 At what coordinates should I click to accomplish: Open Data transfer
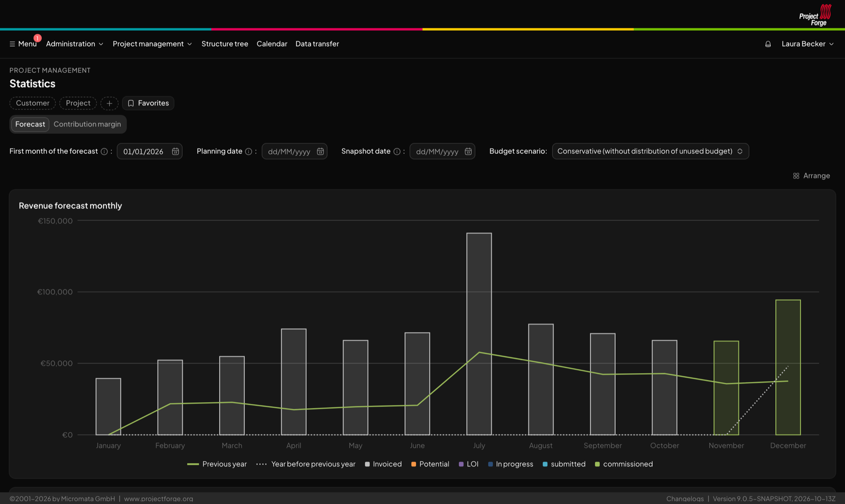coord(317,44)
